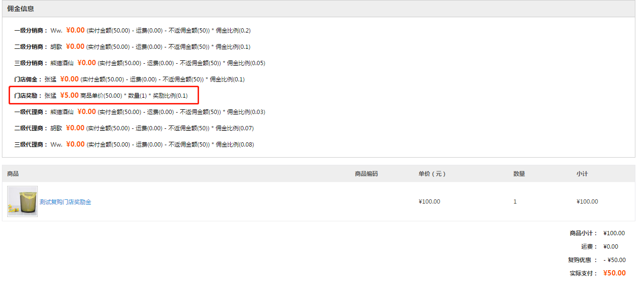Click the 门店奖励 label

pyautogui.click(x=28, y=95)
